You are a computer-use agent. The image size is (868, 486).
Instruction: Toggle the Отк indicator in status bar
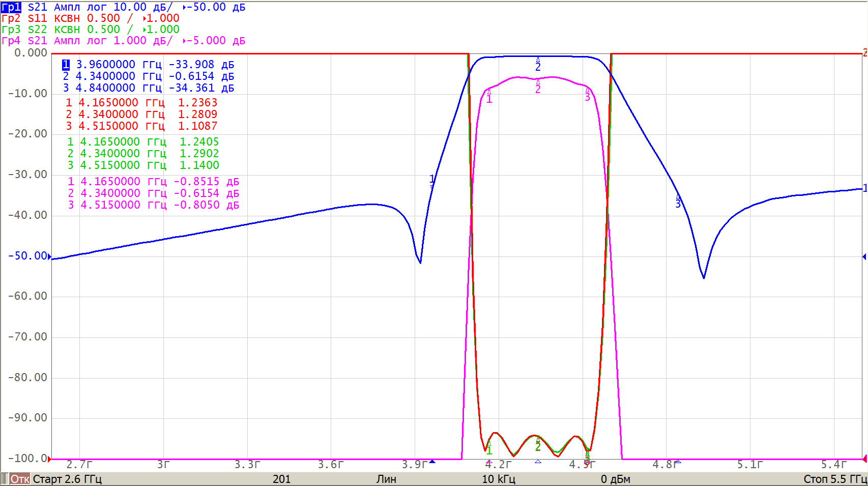pos(20,479)
